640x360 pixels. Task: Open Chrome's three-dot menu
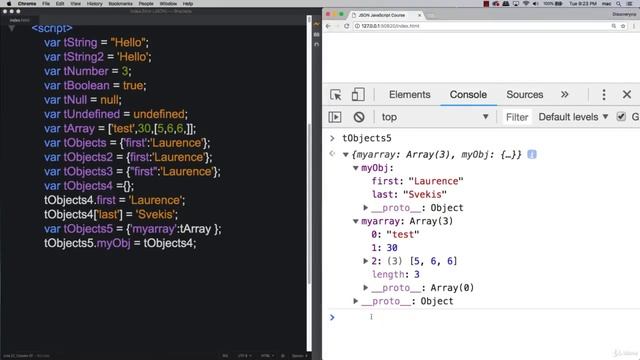(x=634, y=26)
